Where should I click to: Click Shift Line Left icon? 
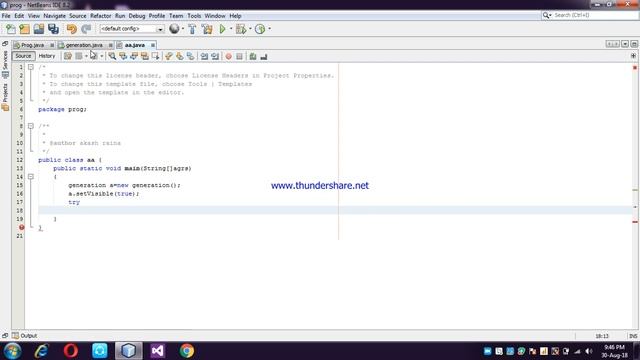coord(204,56)
